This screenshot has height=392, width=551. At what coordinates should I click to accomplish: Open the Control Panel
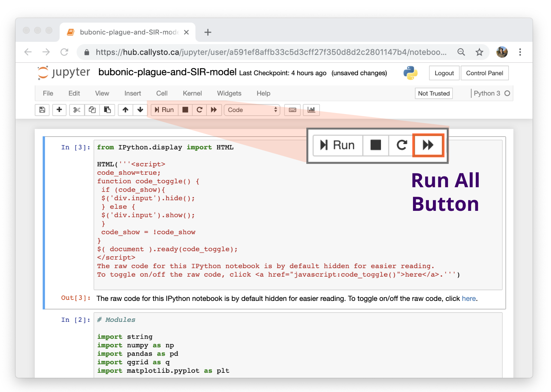pyautogui.click(x=485, y=73)
